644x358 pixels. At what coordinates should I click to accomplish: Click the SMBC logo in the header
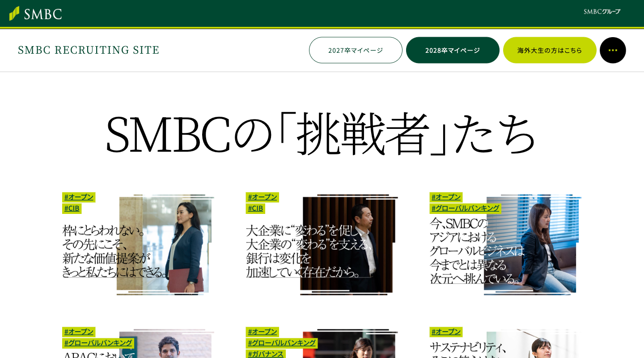pos(36,13)
